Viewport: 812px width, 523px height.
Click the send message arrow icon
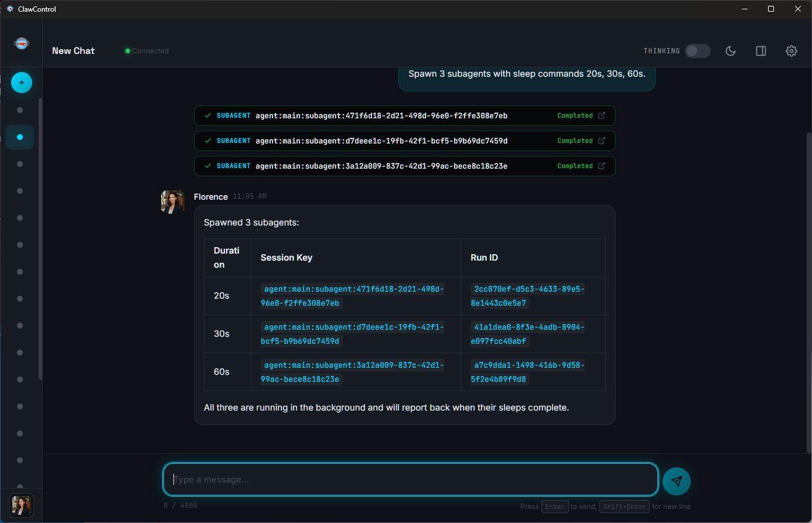tap(676, 481)
